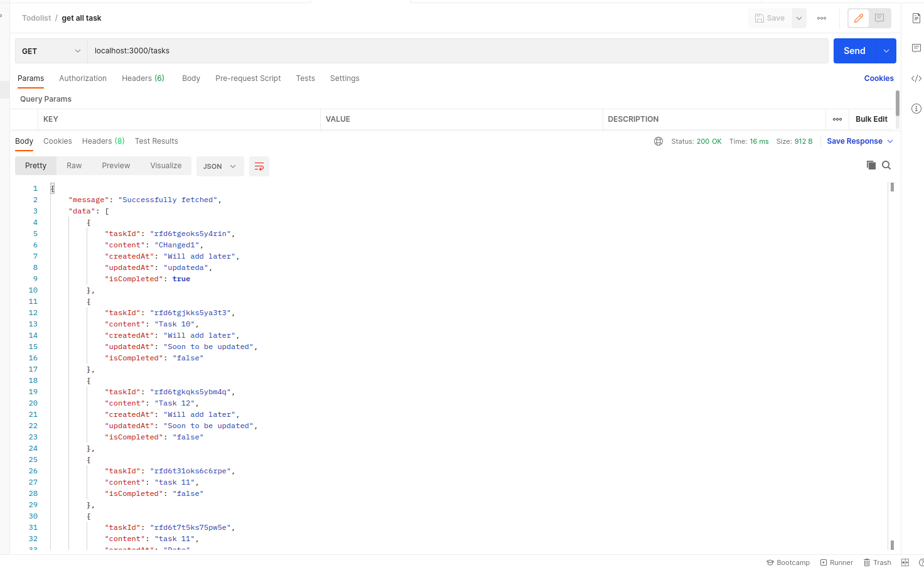
Task: Open the request info icon in right sidebar
Action: coord(916,109)
